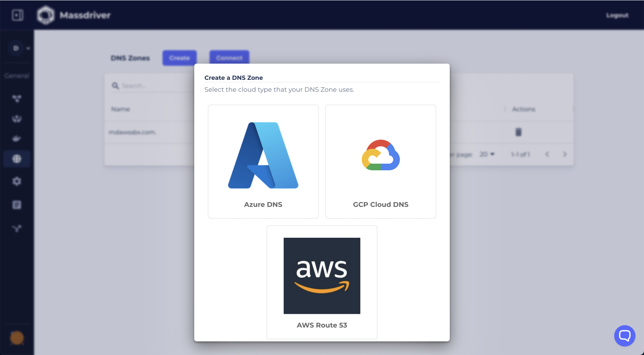Go to the previous page arrow
This screenshot has width=644, height=355.
[547, 154]
